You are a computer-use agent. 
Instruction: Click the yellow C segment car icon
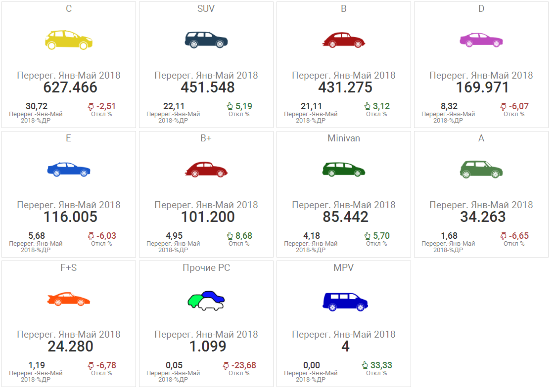69,40
